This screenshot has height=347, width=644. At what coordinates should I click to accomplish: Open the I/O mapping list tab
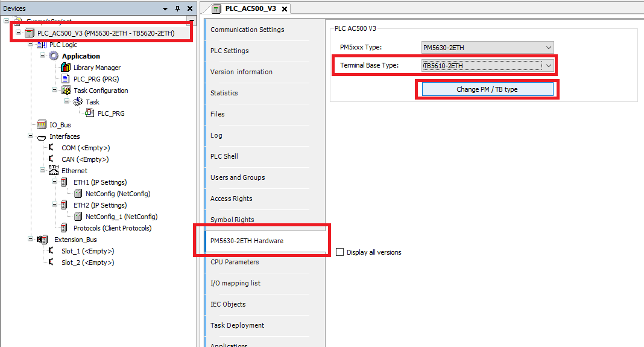point(236,283)
